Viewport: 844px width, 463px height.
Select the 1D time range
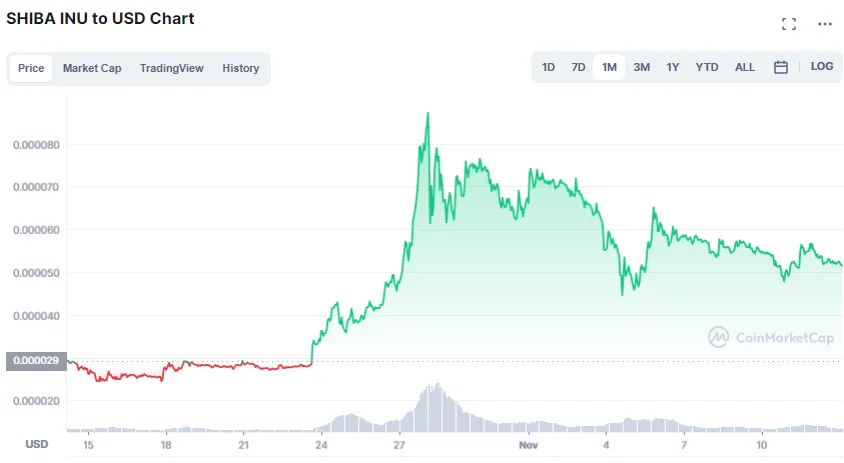[x=549, y=67]
